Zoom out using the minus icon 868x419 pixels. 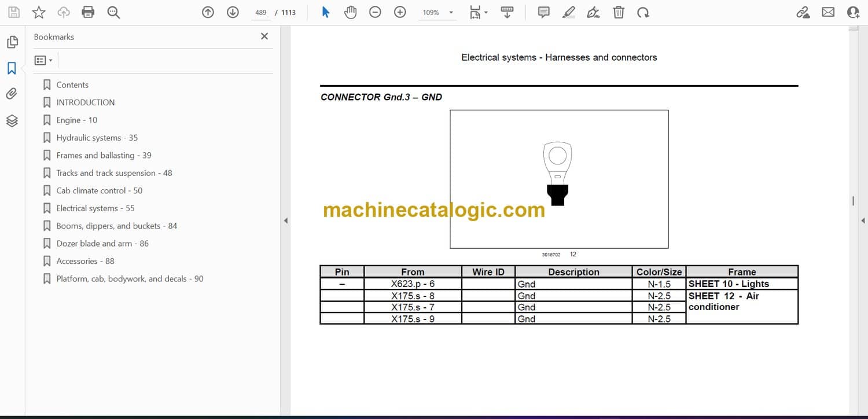[375, 12]
